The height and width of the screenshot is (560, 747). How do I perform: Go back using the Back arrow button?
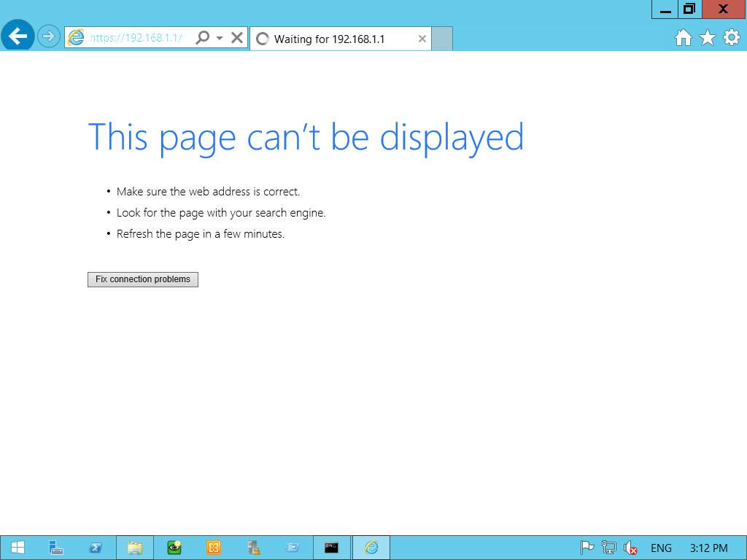18,36
